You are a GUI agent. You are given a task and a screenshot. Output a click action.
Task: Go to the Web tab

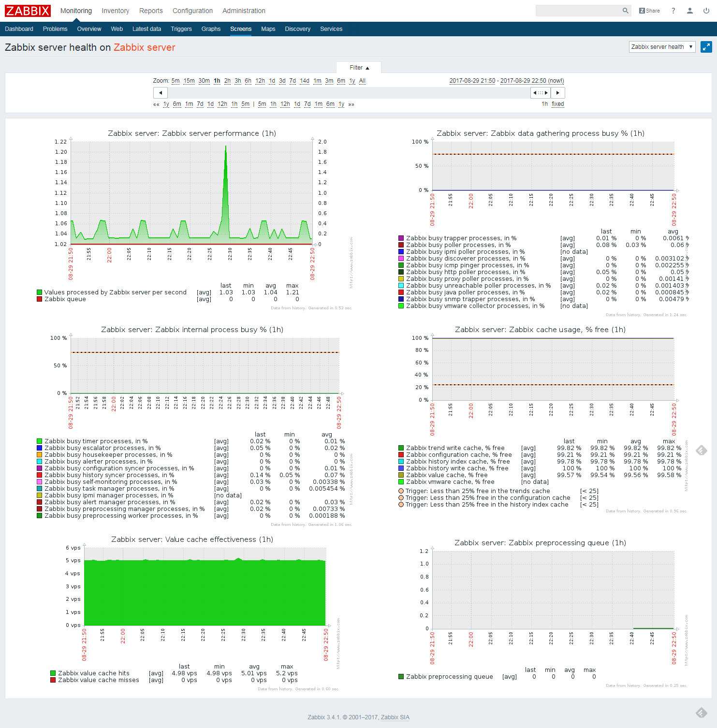point(117,29)
